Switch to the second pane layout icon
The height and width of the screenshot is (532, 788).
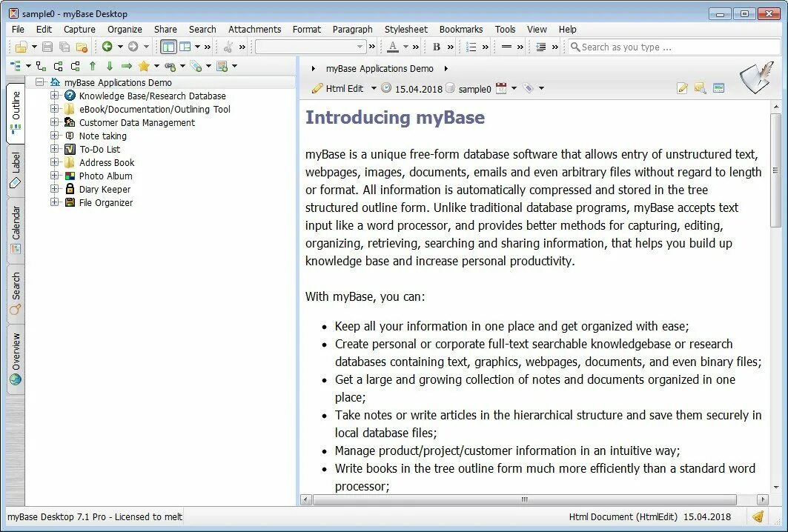click(x=185, y=47)
